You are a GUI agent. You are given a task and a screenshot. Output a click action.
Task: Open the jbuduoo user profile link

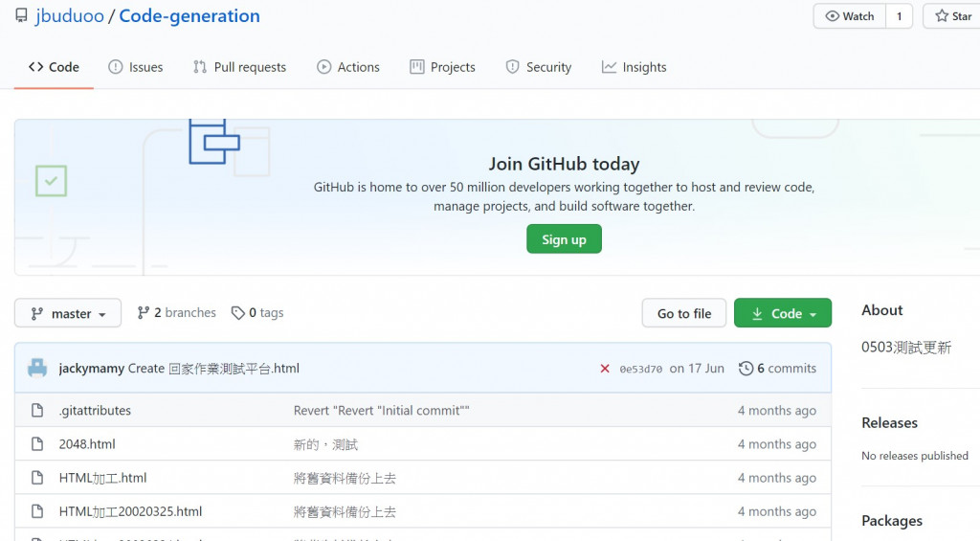pos(70,15)
